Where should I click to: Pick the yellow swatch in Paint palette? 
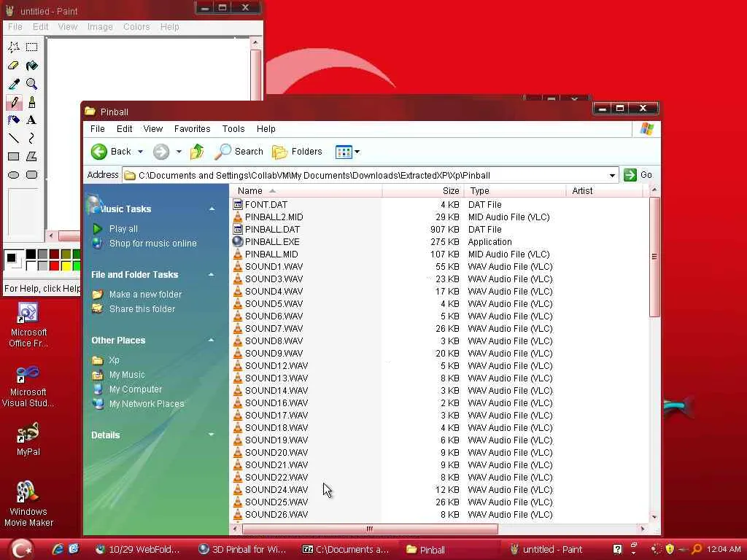pyautogui.click(x=66, y=265)
